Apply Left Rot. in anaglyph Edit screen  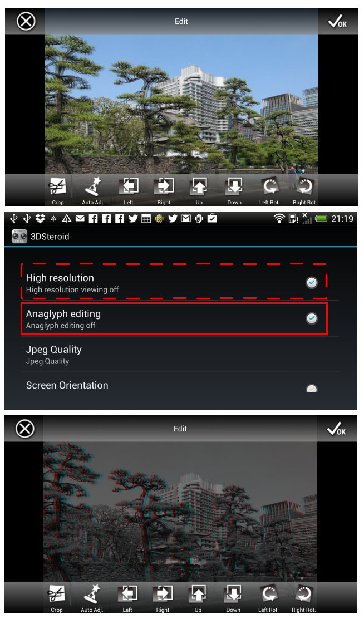pyautogui.click(x=268, y=598)
